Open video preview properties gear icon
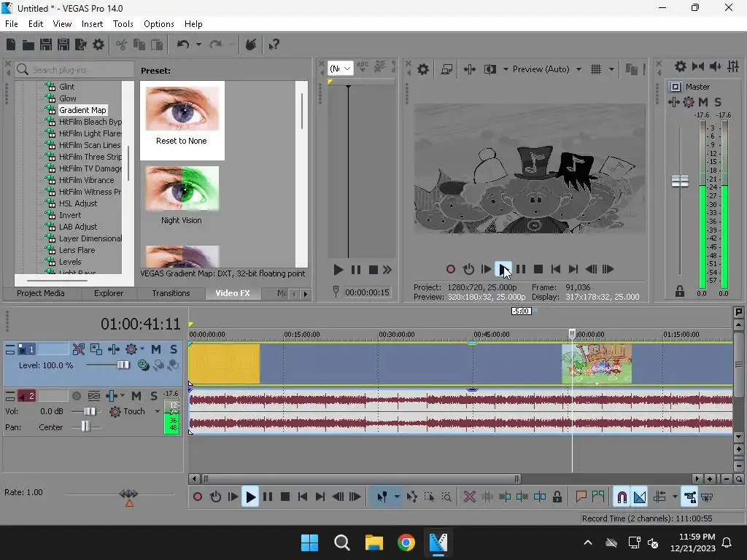The width and height of the screenshot is (747, 560). [x=422, y=69]
